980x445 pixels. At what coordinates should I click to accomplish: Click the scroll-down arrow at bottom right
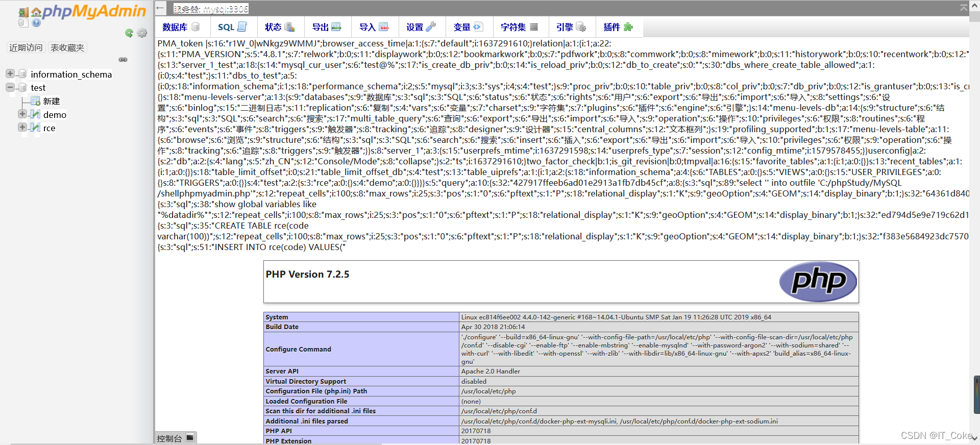[x=975, y=438]
